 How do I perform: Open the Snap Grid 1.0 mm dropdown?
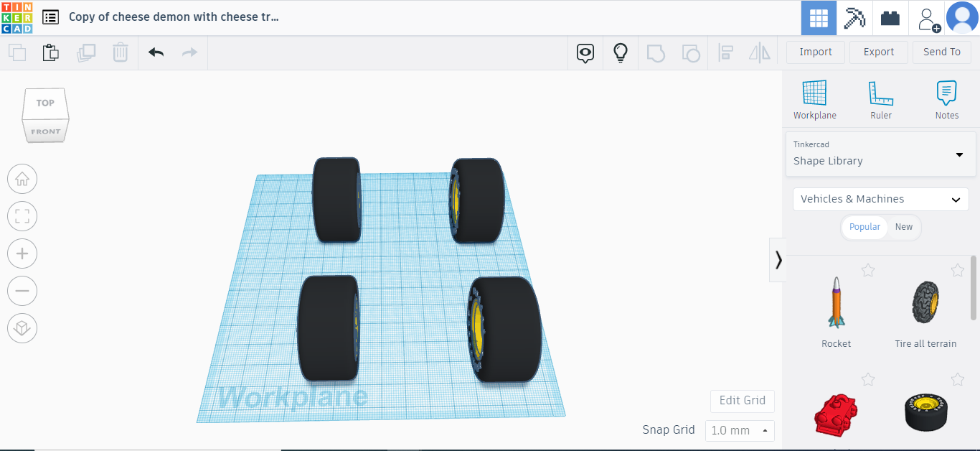click(740, 431)
